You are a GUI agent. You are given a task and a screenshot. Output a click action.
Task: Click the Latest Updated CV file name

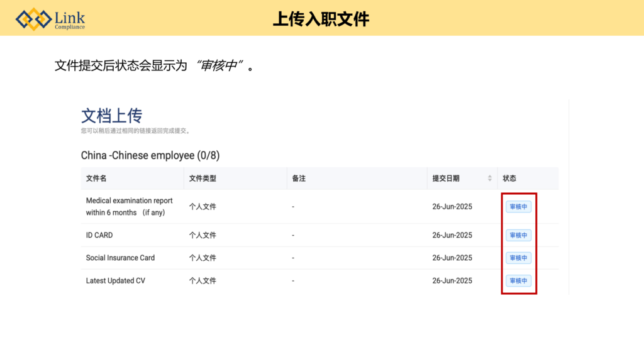115,281
